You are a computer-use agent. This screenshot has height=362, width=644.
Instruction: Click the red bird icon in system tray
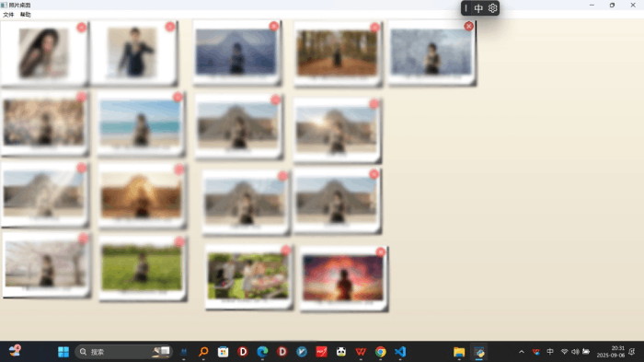pyautogui.click(x=536, y=352)
